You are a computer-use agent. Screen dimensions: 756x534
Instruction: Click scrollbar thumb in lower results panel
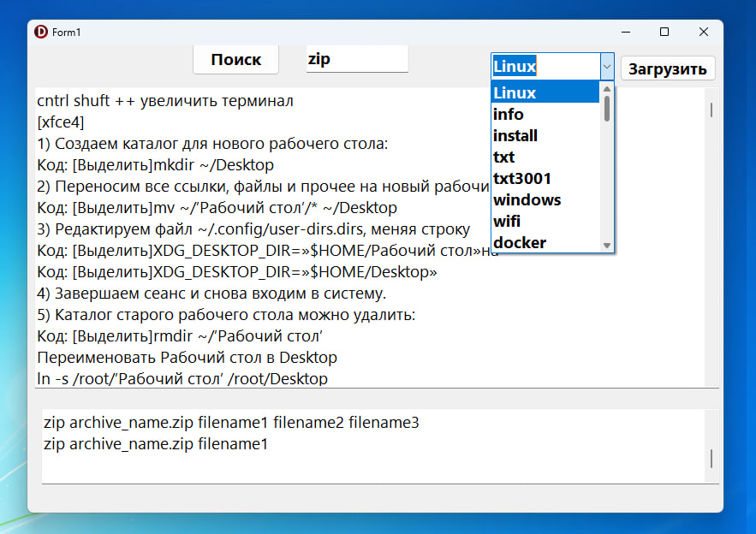pyautogui.click(x=711, y=459)
